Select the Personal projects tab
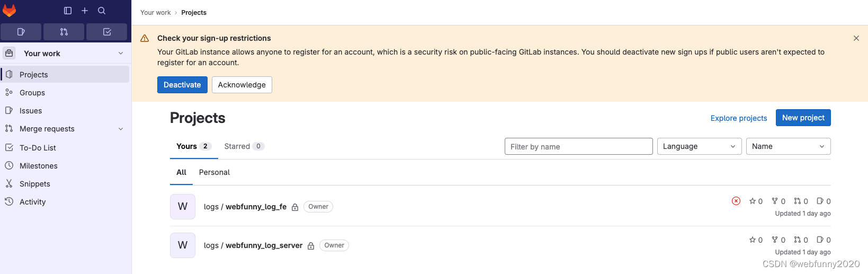This screenshot has height=274, width=868. pos(214,172)
